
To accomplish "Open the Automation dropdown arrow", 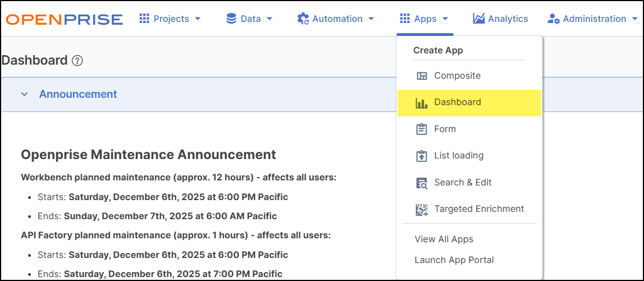I will point(371,19).
